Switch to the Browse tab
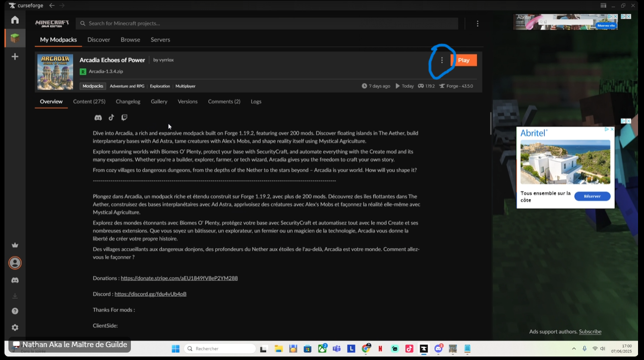The height and width of the screenshot is (360, 644). pyautogui.click(x=130, y=40)
